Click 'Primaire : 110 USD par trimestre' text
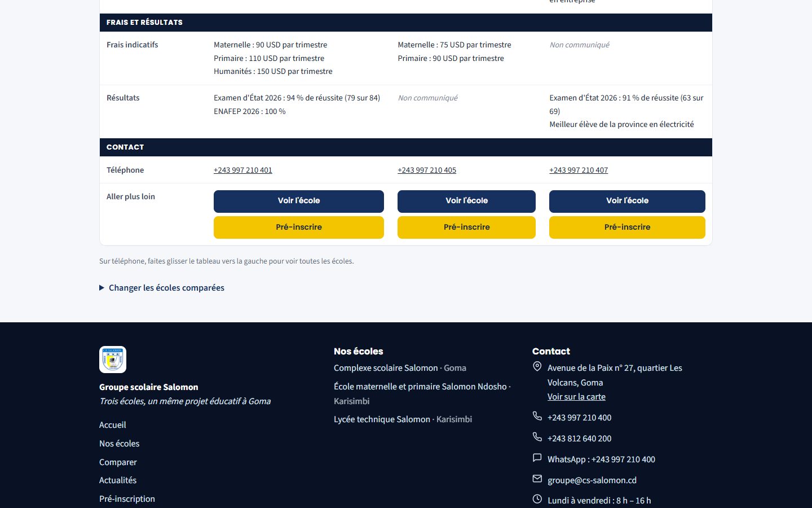The image size is (812, 508). tap(269, 58)
